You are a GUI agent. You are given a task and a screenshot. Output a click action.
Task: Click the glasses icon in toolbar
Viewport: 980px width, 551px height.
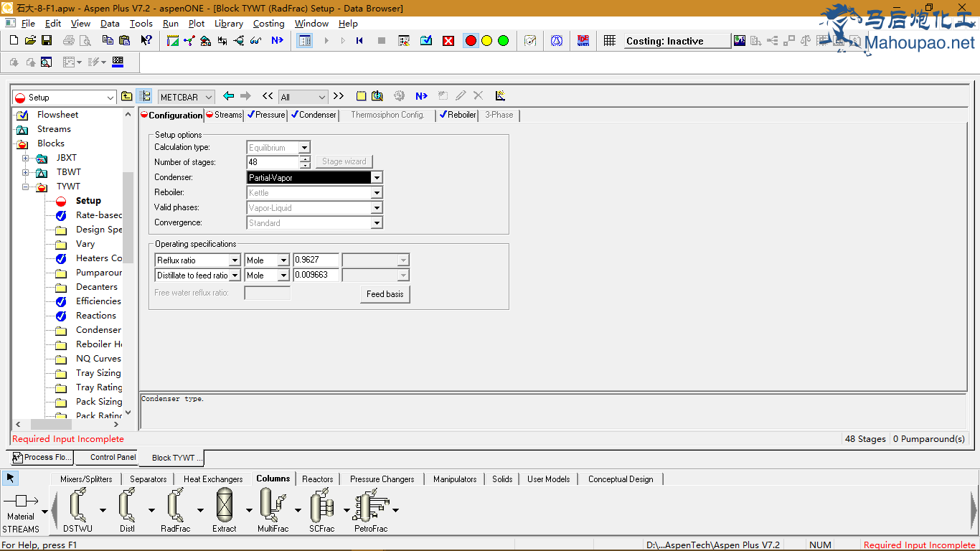(x=255, y=41)
